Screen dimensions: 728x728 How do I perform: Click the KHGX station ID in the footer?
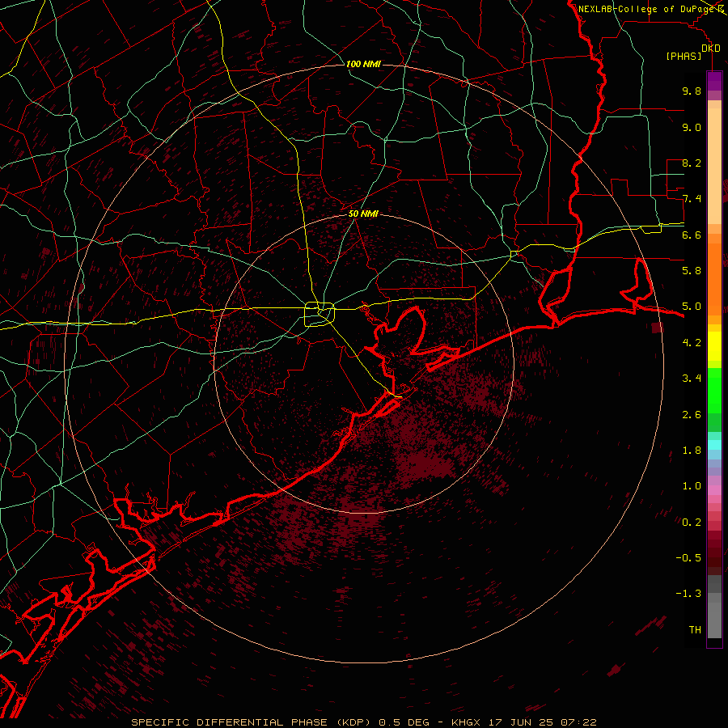coord(465,722)
